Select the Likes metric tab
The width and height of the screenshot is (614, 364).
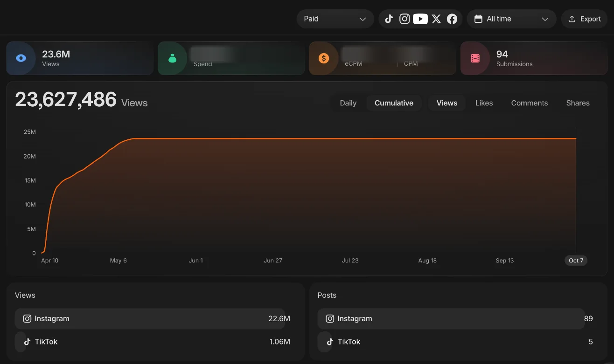[484, 103]
